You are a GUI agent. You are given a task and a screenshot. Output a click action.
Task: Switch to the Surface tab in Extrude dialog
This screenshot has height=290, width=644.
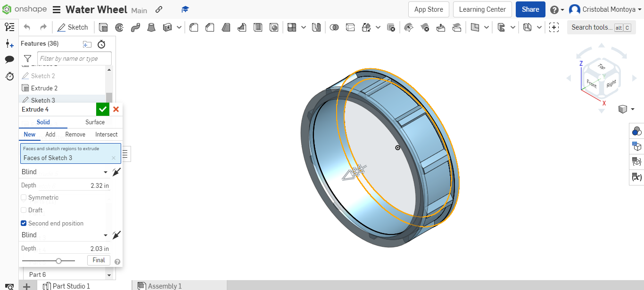[94, 122]
